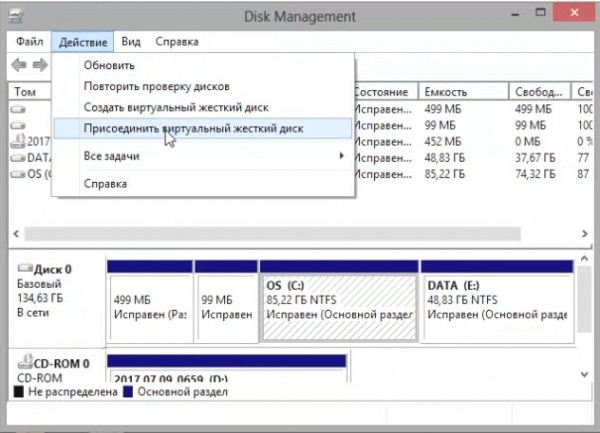
Task: Click the CD-ROM 0 label panel
Action: click(x=57, y=365)
